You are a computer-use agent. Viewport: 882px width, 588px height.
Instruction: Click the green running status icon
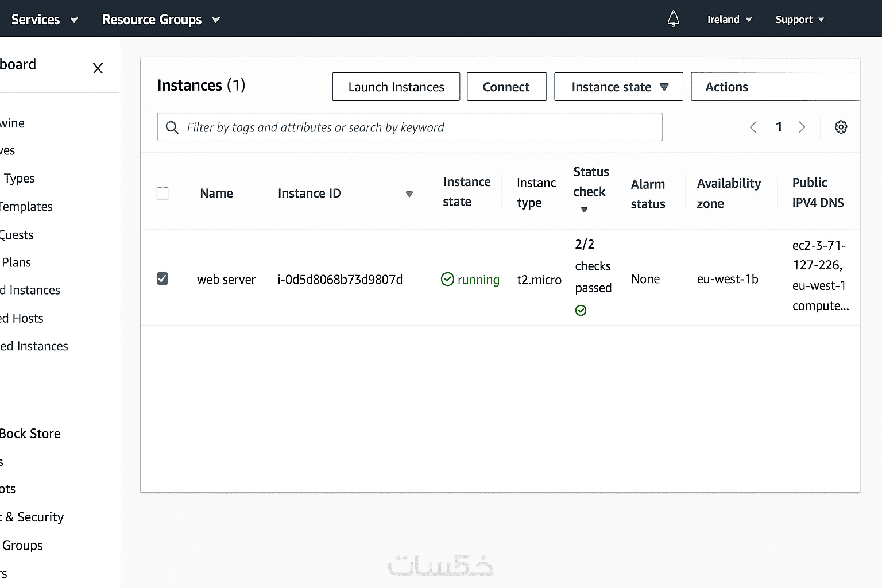447,280
